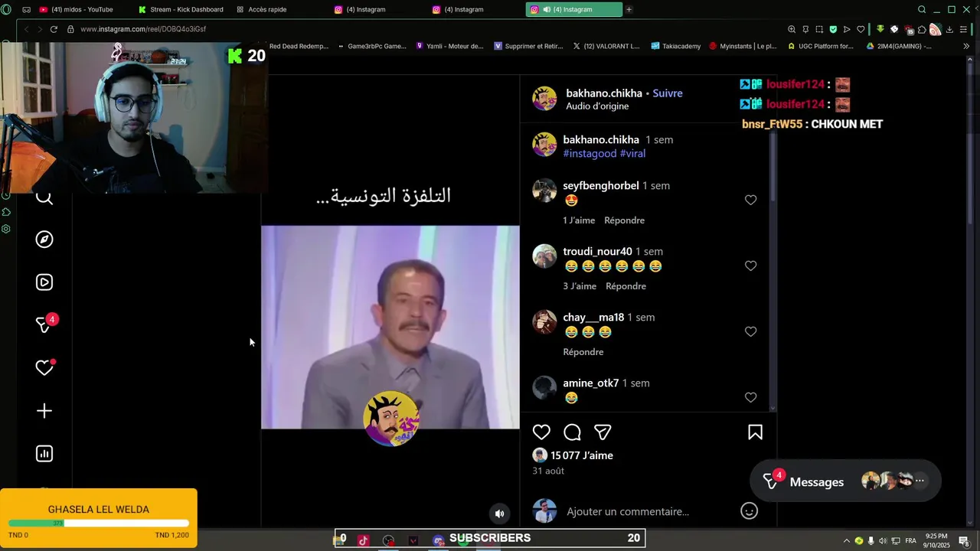Expand bookmarks bar overflow chevrons
The image size is (980, 551).
[965, 46]
